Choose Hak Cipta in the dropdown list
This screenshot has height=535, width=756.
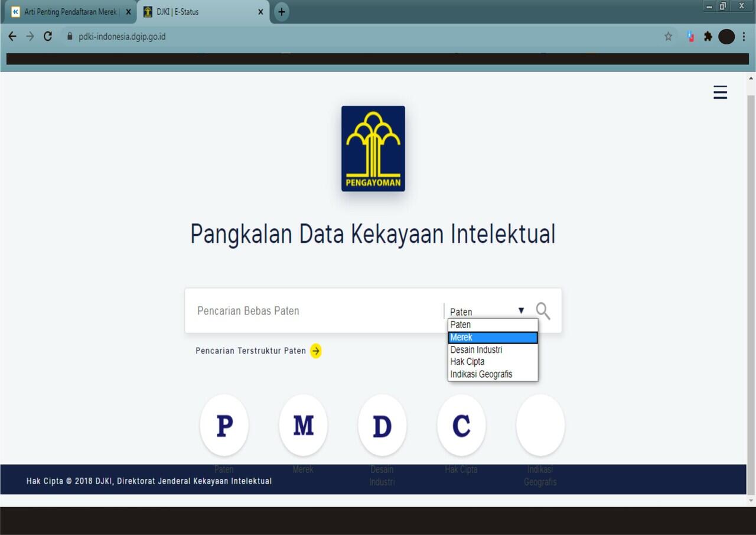[493, 362]
